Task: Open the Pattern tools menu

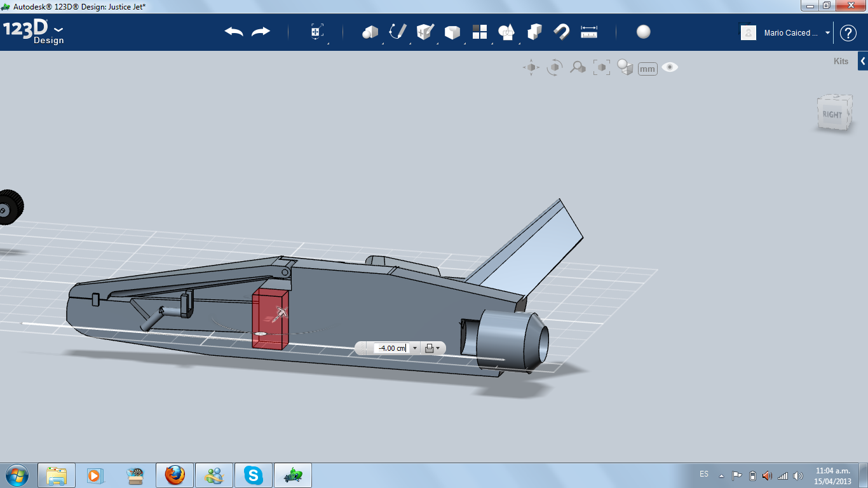Action: pyautogui.click(x=480, y=32)
